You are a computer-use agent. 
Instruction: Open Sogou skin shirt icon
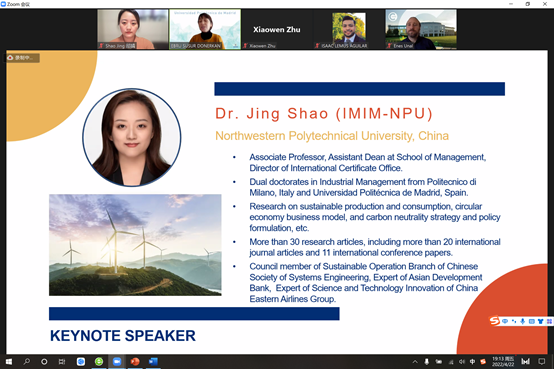click(540, 321)
